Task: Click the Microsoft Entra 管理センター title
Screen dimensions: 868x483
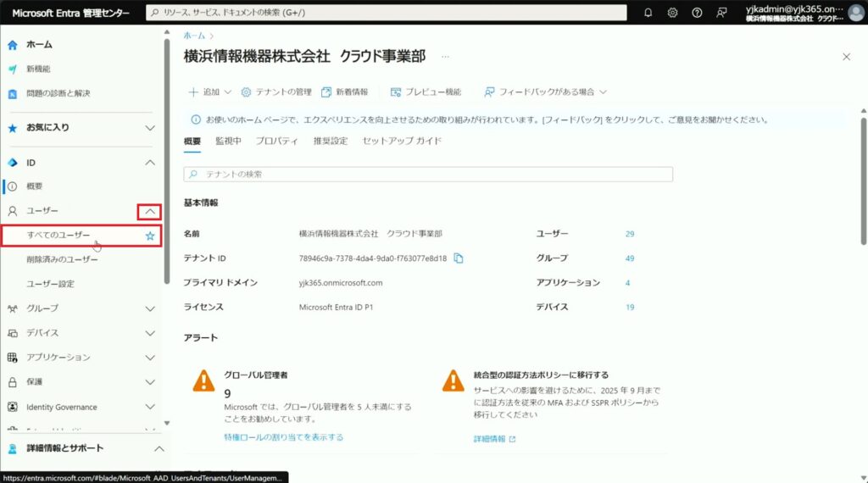Action: (71, 13)
